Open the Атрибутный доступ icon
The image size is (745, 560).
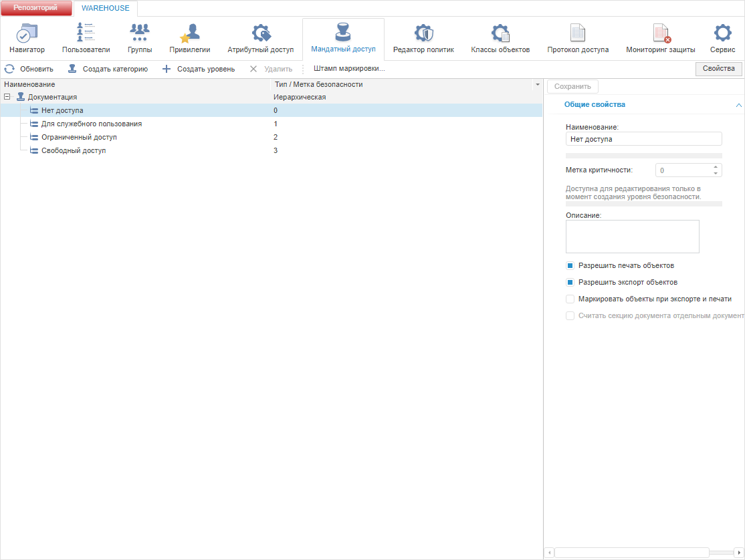[261, 33]
